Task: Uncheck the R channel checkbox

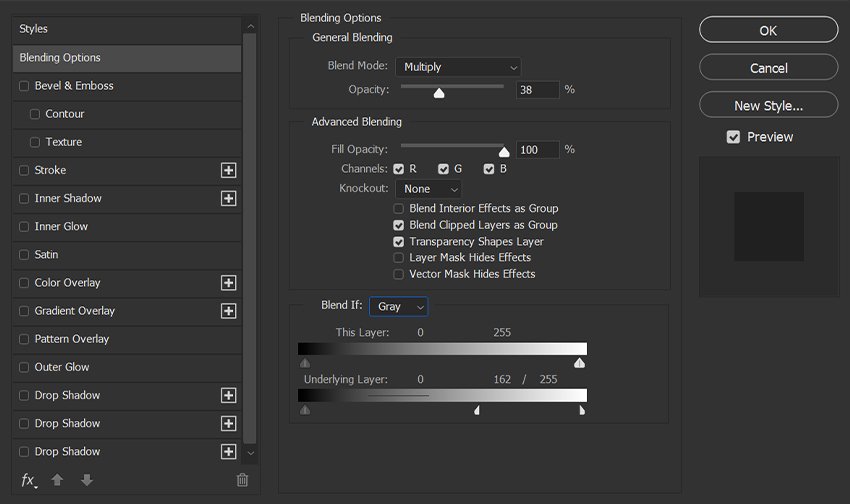Action: 398,169
